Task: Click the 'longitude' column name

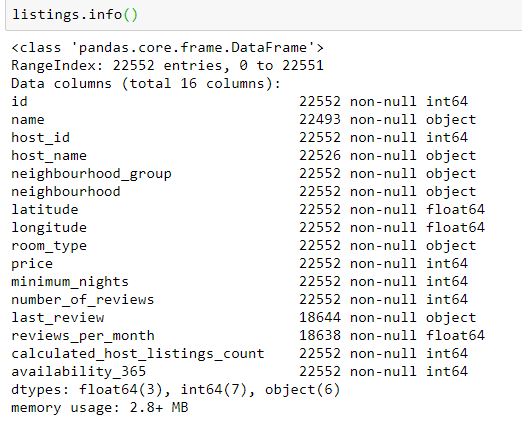Action: pyautogui.click(x=49, y=228)
